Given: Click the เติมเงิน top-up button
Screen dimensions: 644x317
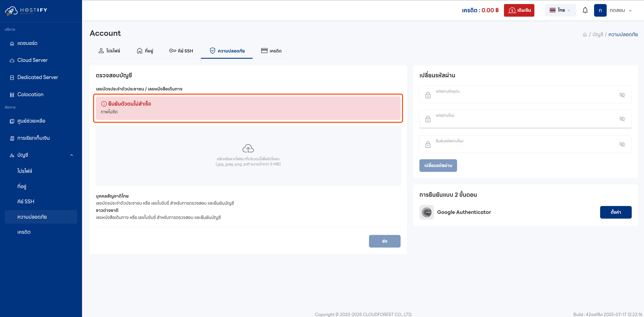Looking at the screenshot, I should pos(519,10).
